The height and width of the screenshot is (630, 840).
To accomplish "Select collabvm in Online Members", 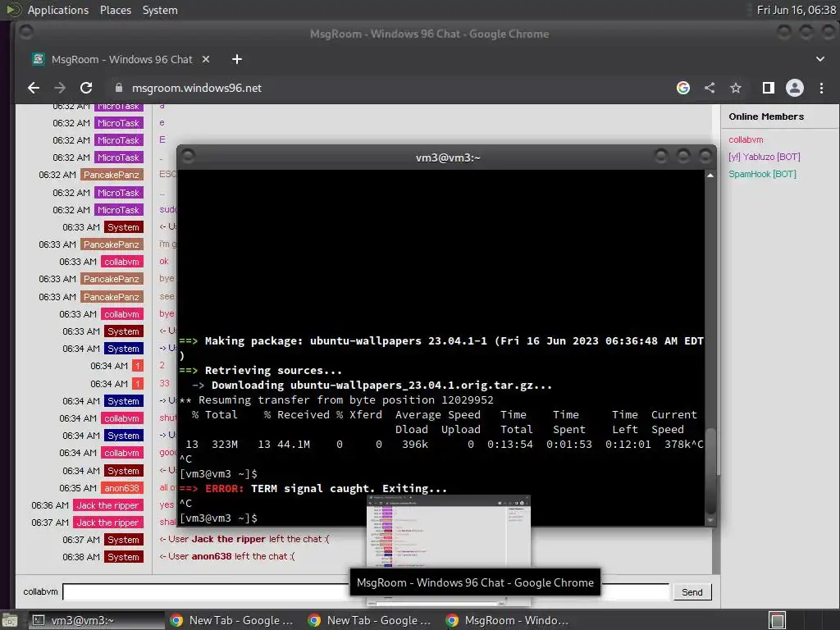I will [x=746, y=139].
